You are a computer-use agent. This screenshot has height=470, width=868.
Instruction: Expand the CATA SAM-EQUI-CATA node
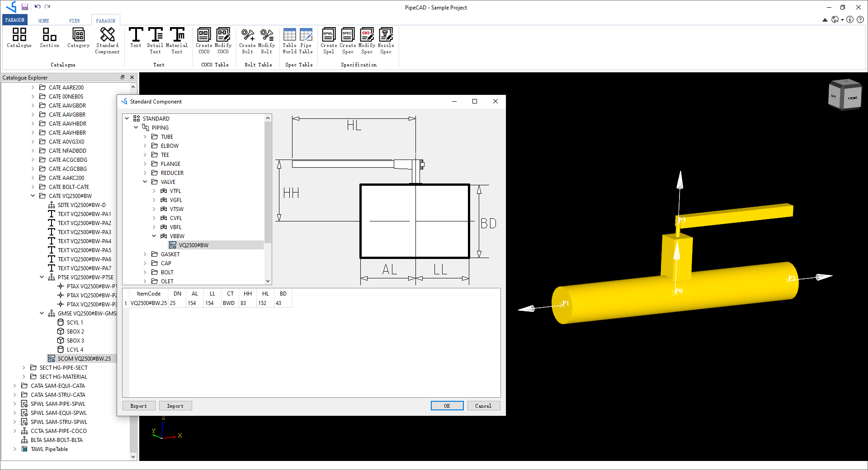tap(15, 385)
